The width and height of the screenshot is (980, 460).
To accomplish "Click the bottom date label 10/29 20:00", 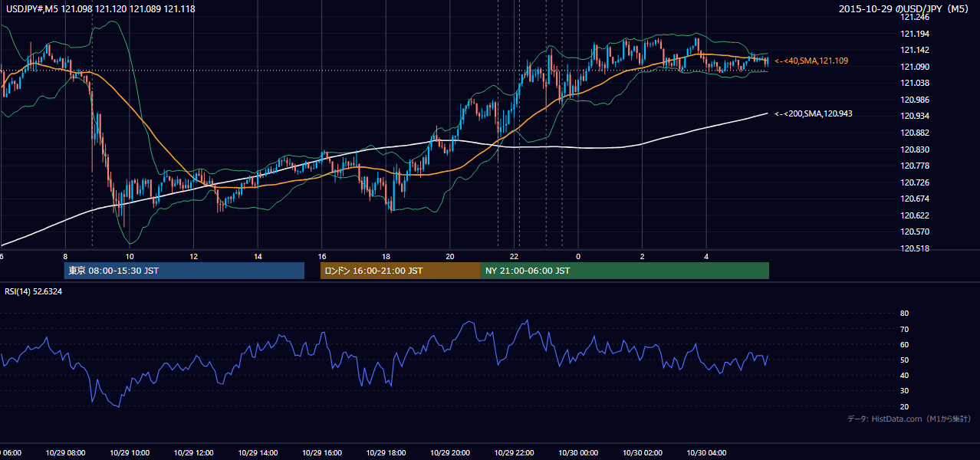I will click(449, 452).
